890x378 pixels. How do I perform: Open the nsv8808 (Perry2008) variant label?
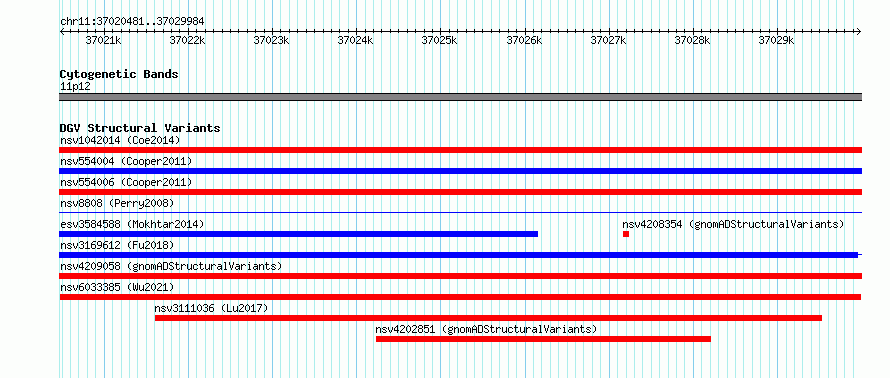click(x=117, y=203)
